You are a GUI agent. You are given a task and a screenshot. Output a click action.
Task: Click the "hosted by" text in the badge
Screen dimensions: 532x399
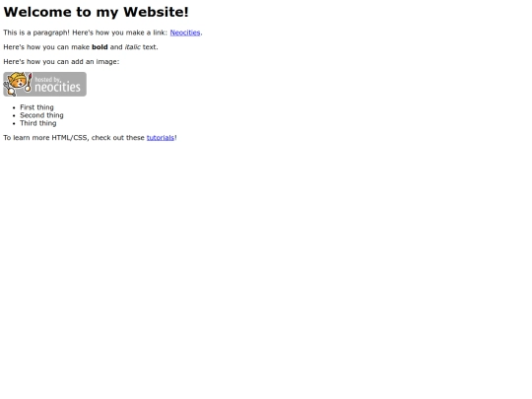[47, 80]
